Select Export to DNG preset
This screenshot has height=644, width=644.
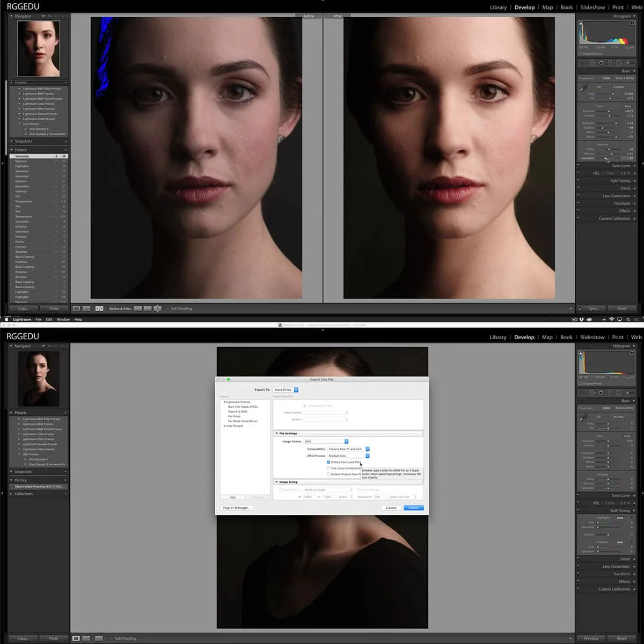pos(238,412)
